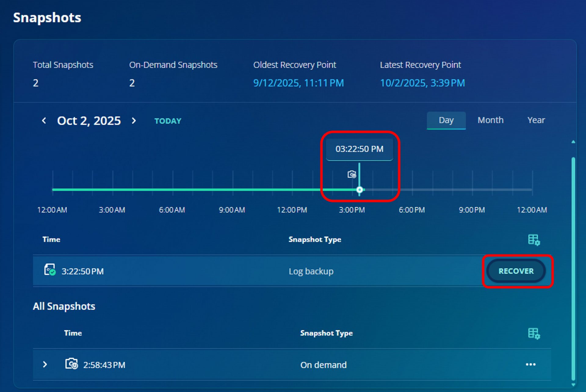Click the snapshot camera icon on the timeline

pos(352,174)
